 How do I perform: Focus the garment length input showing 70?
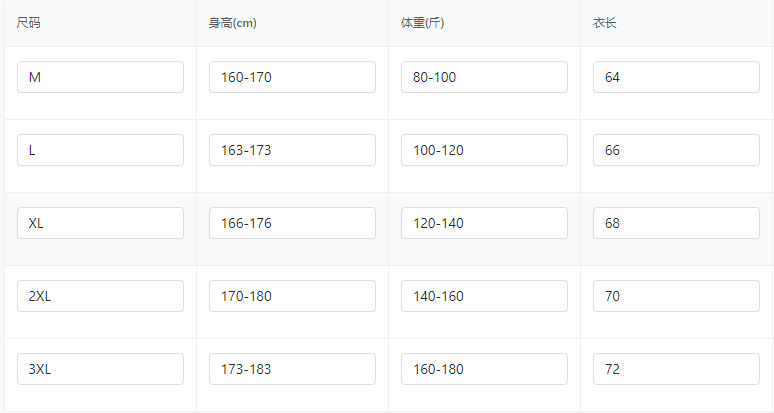pyautogui.click(x=676, y=296)
